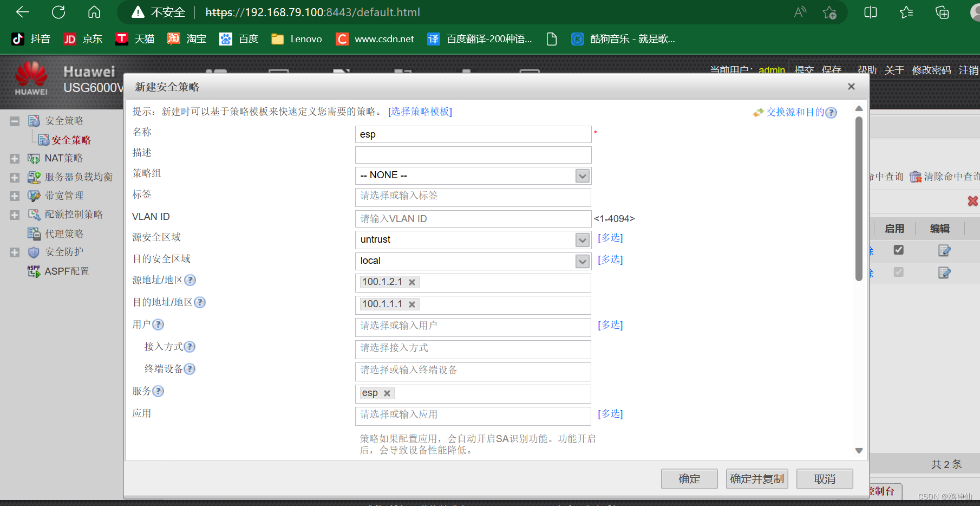Click 修改密码 in the top menu
This screenshot has height=506, width=980.
[931, 70]
